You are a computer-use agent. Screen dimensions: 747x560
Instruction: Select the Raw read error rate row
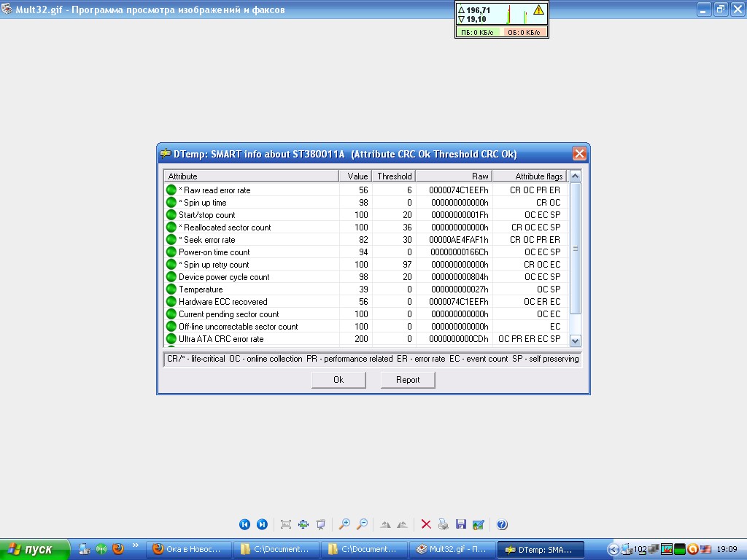tap(366, 190)
